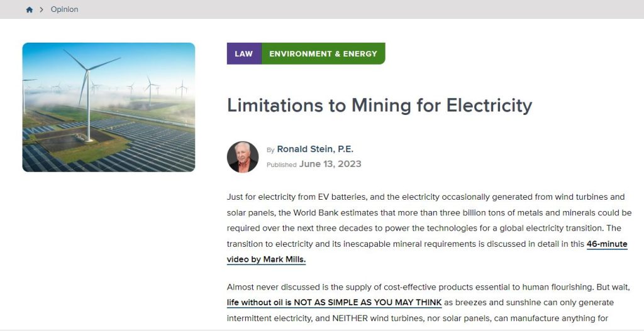
Task: Click the By label before the author name
Action: click(x=270, y=150)
